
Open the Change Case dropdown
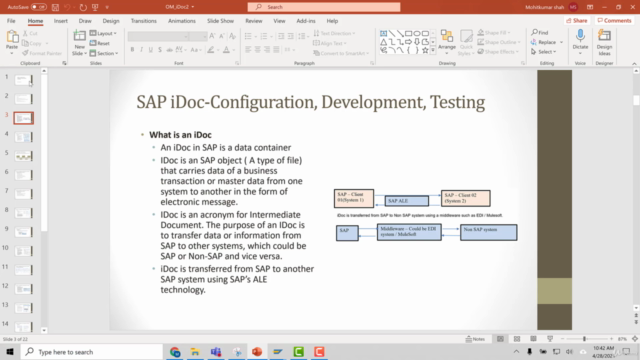(x=196, y=50)
